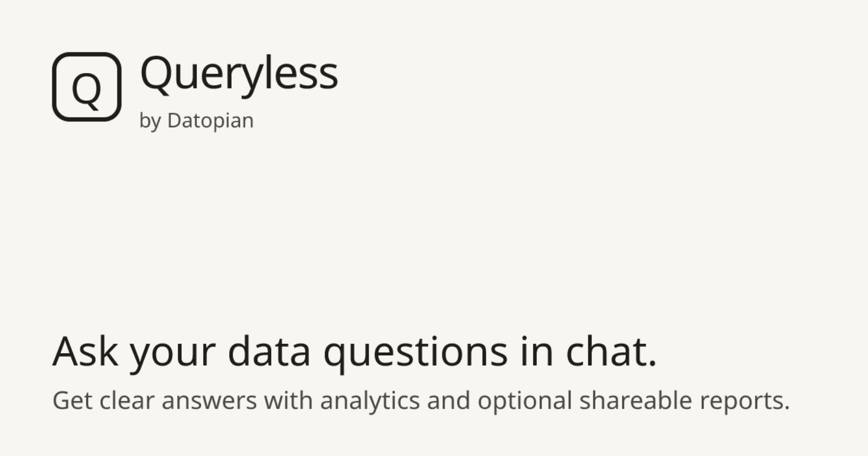This screenshot has width=868, height=456.
Task: Click the word "shareable" in the subheading
Action: coord(635,400)
